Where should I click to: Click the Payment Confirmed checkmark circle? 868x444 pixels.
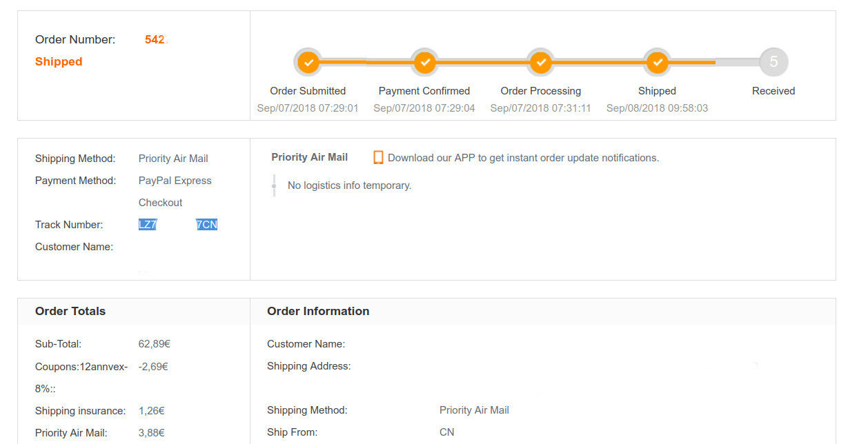point(425,62)
